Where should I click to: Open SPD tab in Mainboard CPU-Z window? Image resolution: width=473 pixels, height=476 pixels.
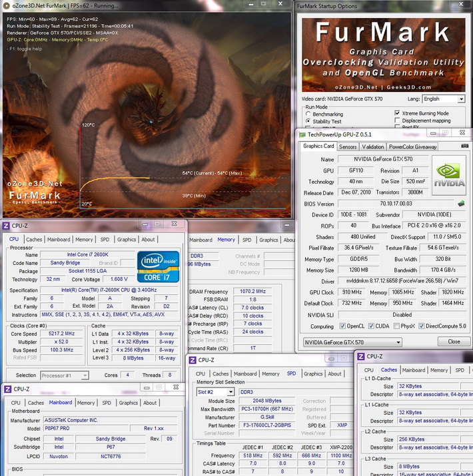click(107, 403)
